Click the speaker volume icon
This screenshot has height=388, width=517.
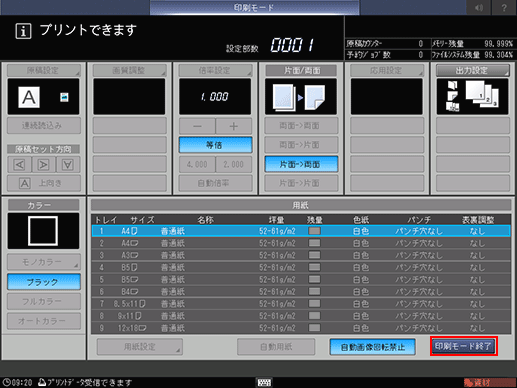pos(479,7)
